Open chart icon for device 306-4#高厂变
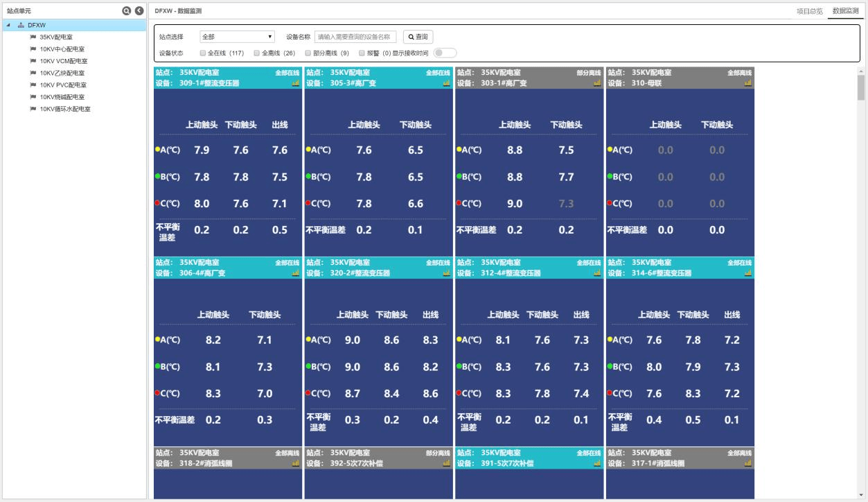The image size is (868, 502). tap(296, 273)
